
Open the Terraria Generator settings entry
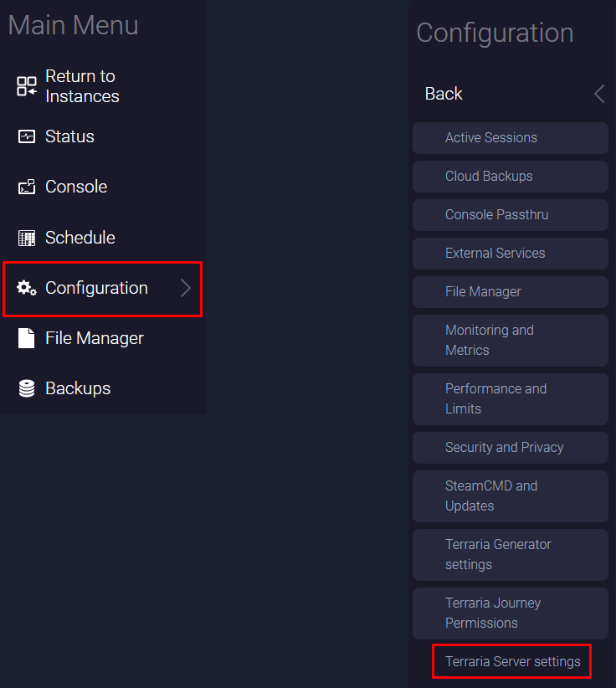(510, 554)
